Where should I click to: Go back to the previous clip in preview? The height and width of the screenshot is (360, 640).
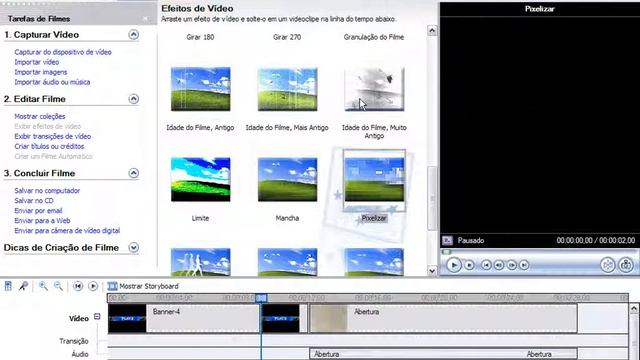(x=486, y=265)
